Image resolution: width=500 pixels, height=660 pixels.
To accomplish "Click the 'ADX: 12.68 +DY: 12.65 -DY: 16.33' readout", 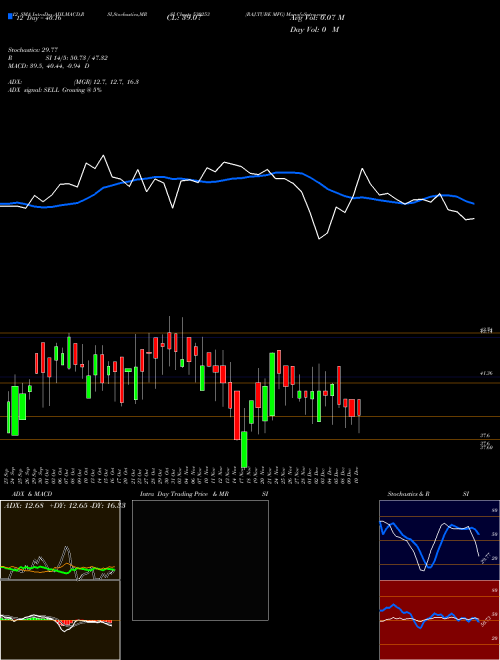I will (x=65, y=506).
